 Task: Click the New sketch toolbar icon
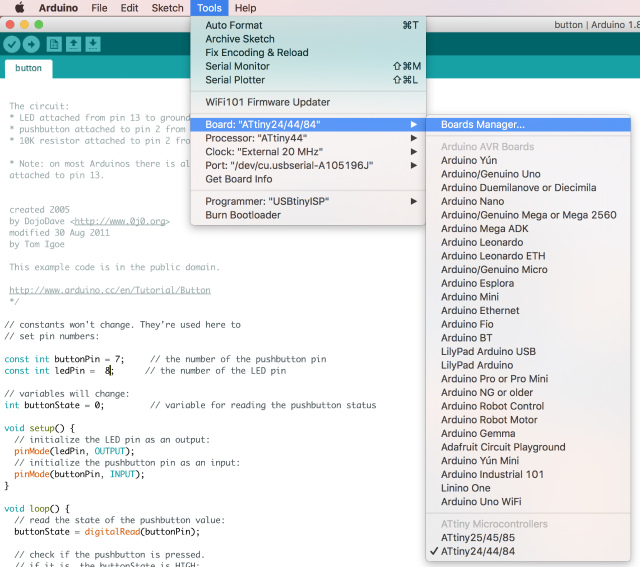54,44
